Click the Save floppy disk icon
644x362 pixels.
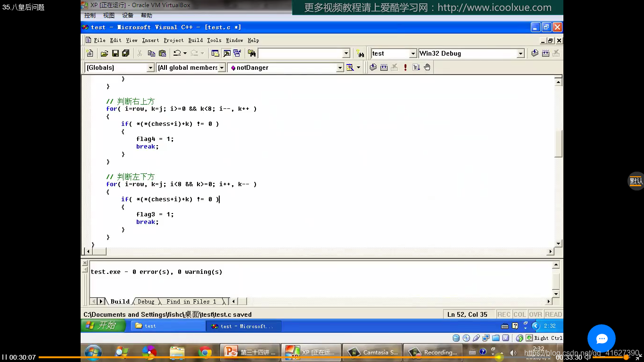pyautogui.click(x=115, y=53)
